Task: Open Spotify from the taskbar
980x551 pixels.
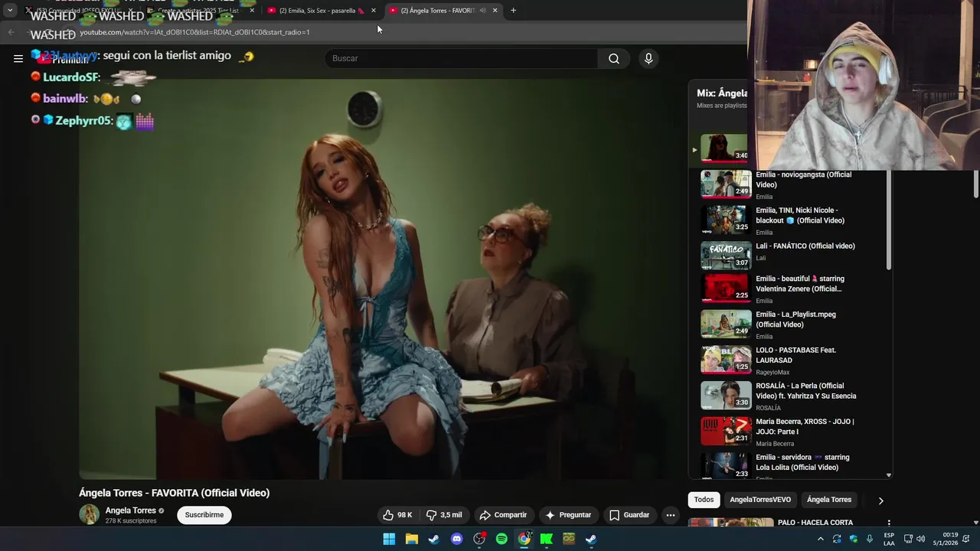Action: tap(501, 539)
